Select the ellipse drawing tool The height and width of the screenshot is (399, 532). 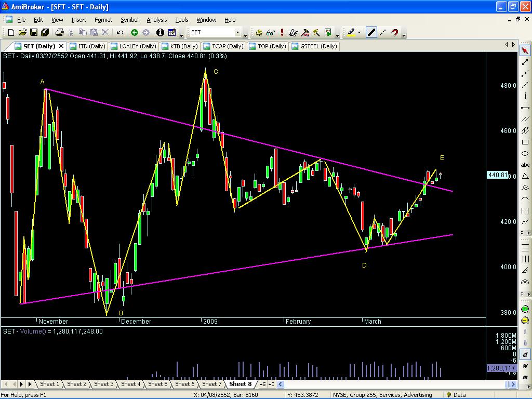point(525,153)
